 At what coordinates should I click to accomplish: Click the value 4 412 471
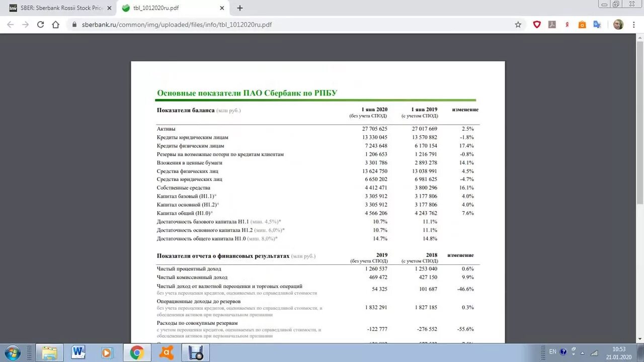click(376, 188)
